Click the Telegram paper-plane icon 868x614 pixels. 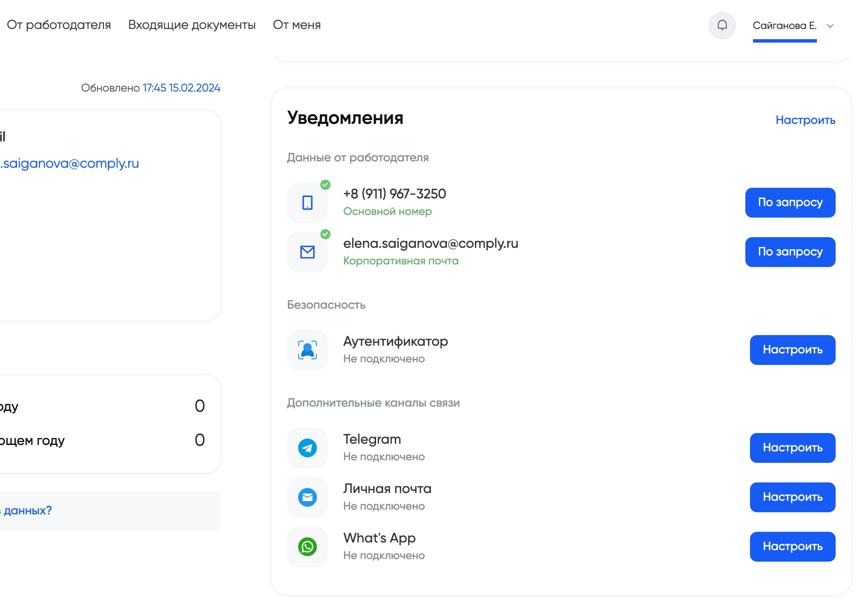pos(307,448)
